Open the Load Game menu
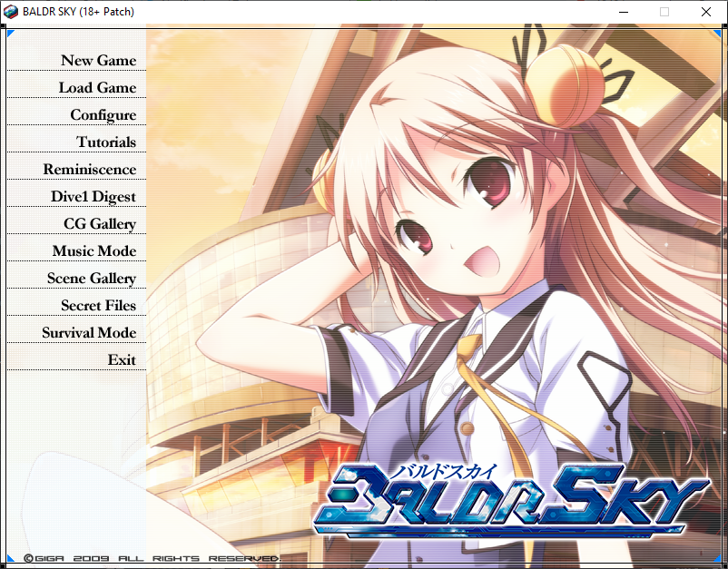 [x=97, y=88]
